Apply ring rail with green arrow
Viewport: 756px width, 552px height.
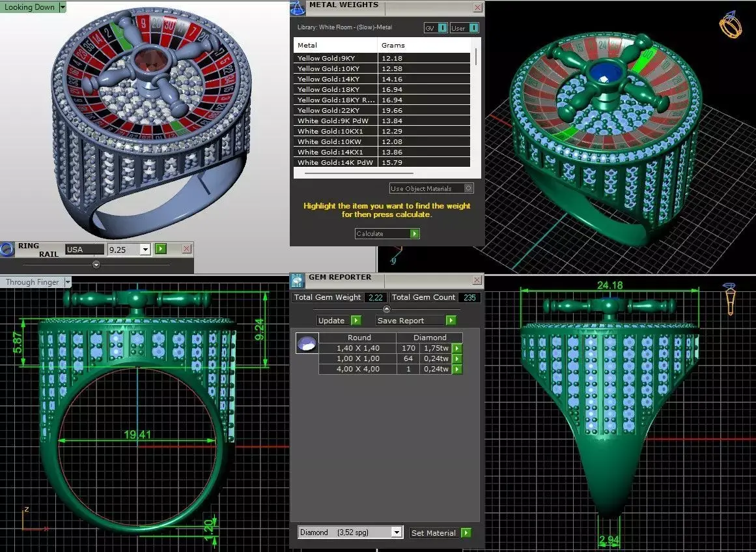[x=161, y=249]
